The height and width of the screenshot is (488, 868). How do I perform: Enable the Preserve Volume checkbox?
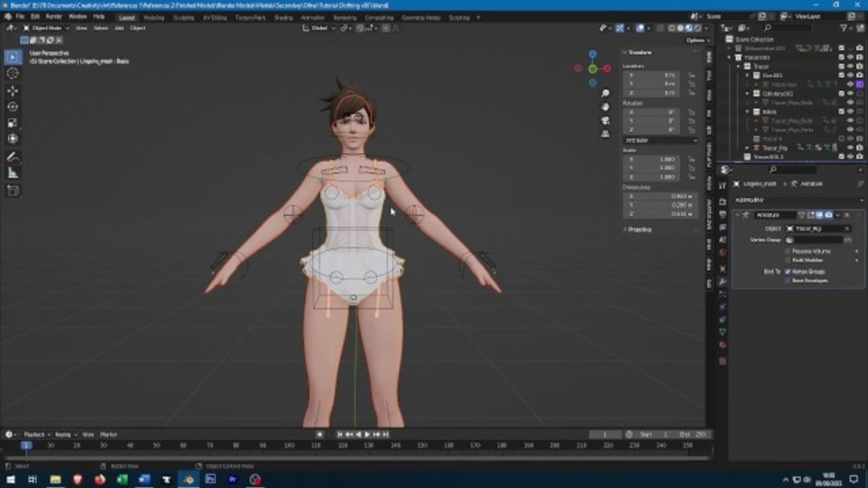(788, 251)
